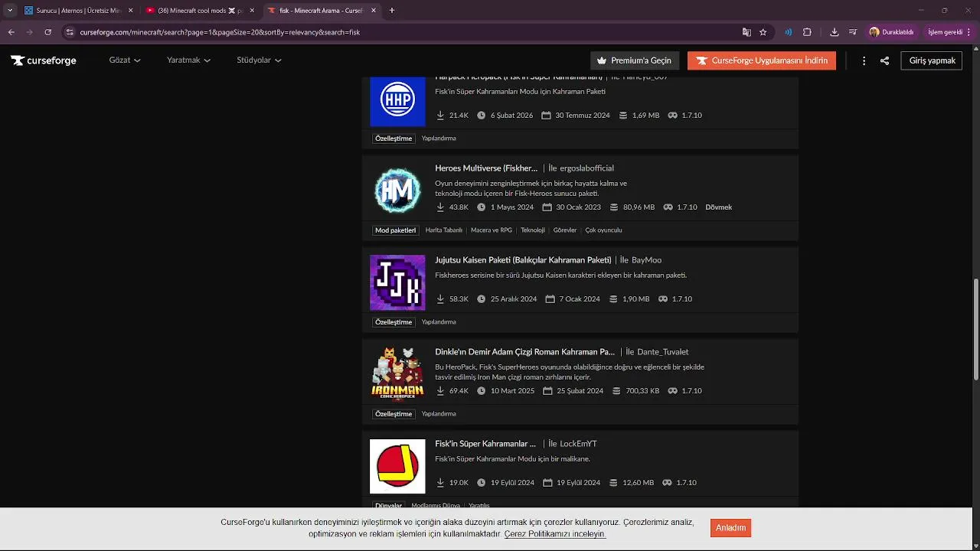Open Jujutsu Kaisen pack JJK thumbnail

(x=397, y=282)
